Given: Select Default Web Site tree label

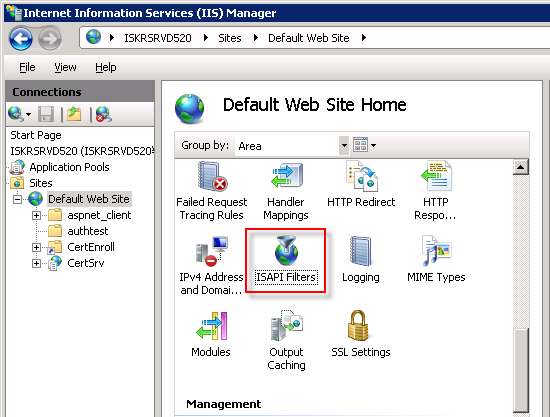Looking at the screenshot, I should point(89,199).
